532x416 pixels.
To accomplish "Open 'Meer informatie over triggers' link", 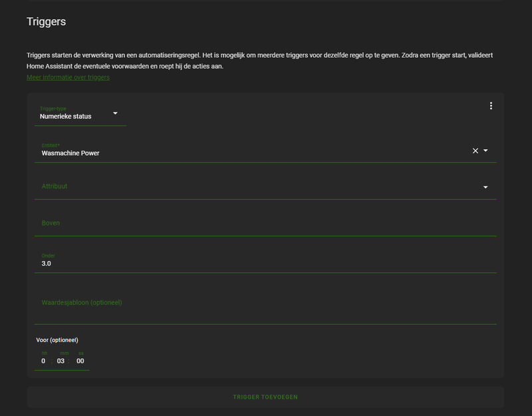I will (68, 77).
